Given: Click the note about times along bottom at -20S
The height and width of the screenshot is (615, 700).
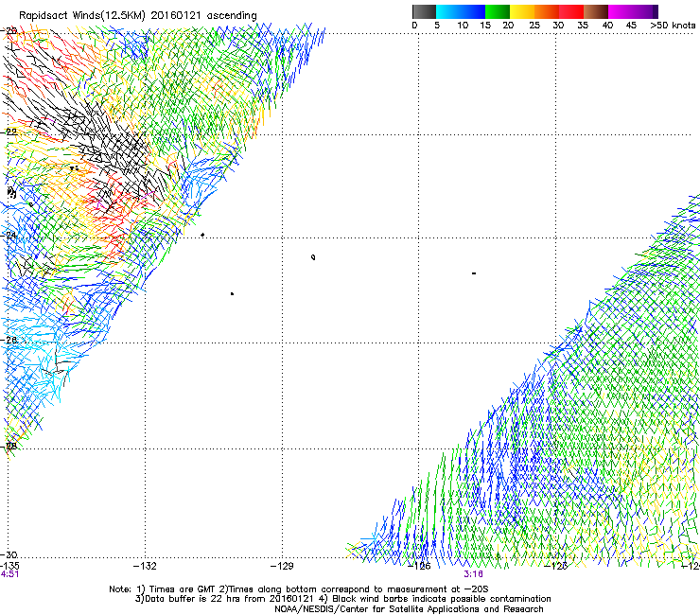Looking at the screenshot, I should pyautogui.click(x=354, y=589).
